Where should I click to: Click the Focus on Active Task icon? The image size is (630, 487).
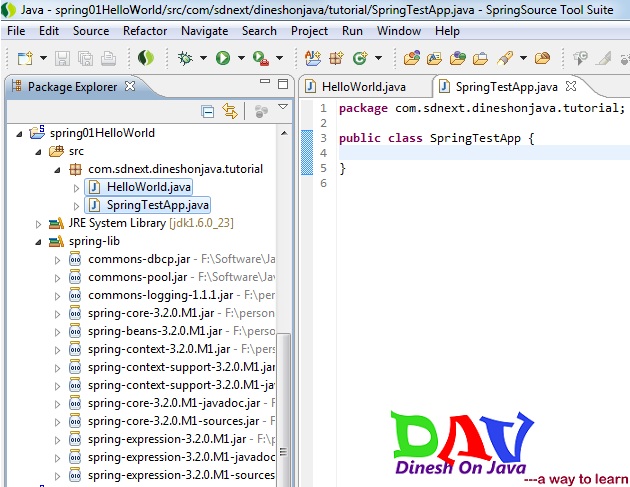point(261,111)
